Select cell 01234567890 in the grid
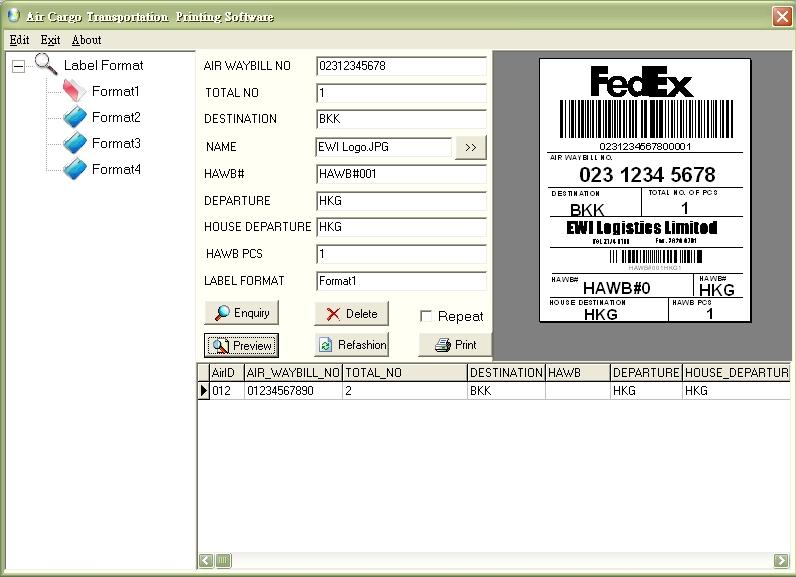796x577 pixels. [293, 391]
